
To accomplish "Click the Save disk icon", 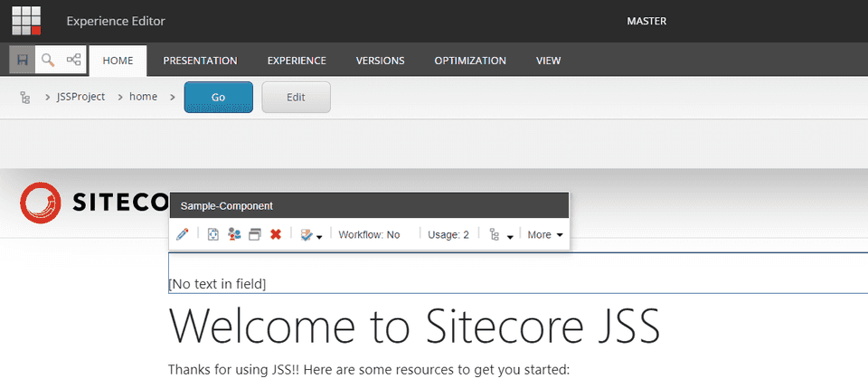I will [23, 60].
